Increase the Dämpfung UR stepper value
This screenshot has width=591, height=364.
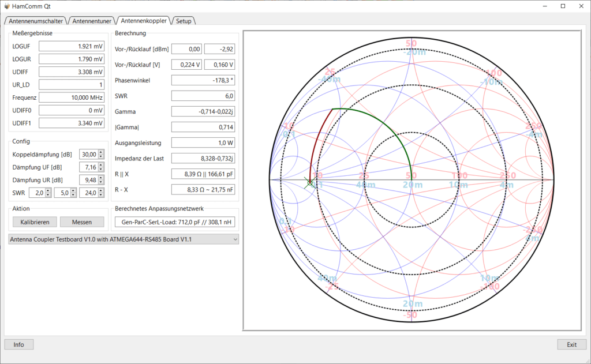click(x=101, y=178)
